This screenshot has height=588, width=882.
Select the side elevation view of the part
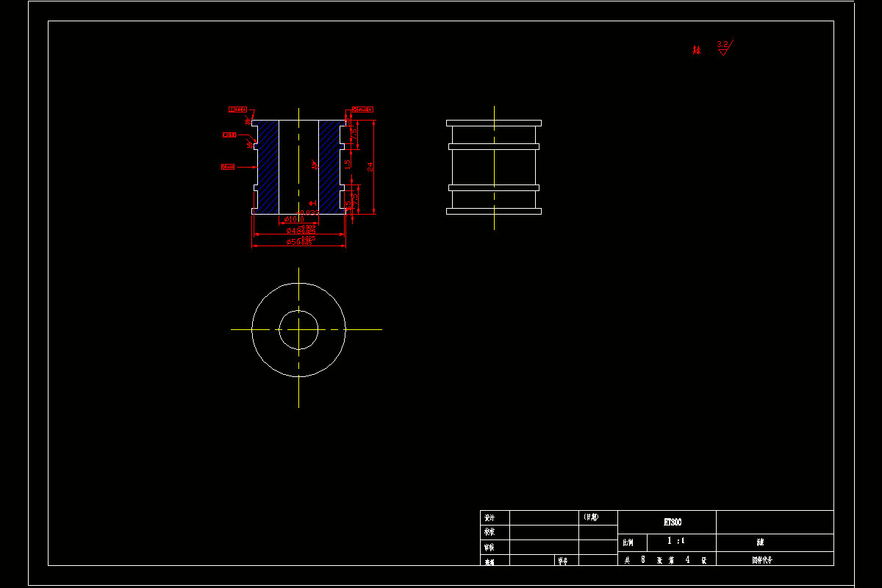coord(494,168)
